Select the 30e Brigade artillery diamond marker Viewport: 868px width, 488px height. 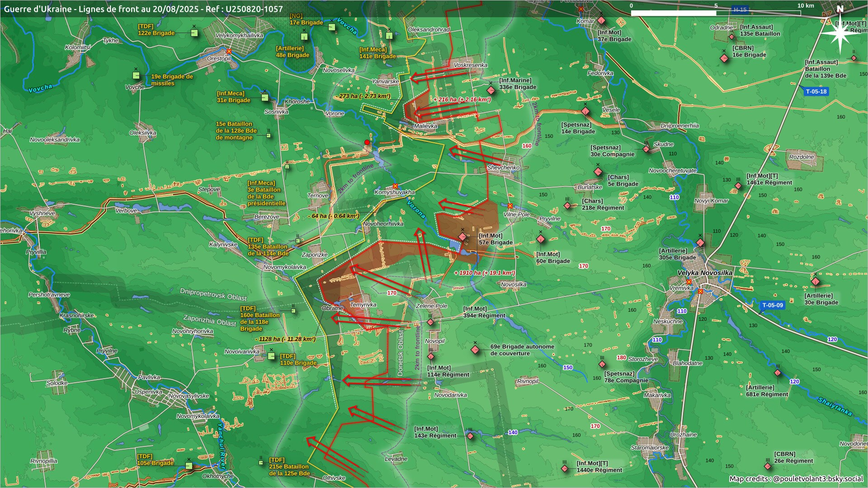[x=816, y=281]
